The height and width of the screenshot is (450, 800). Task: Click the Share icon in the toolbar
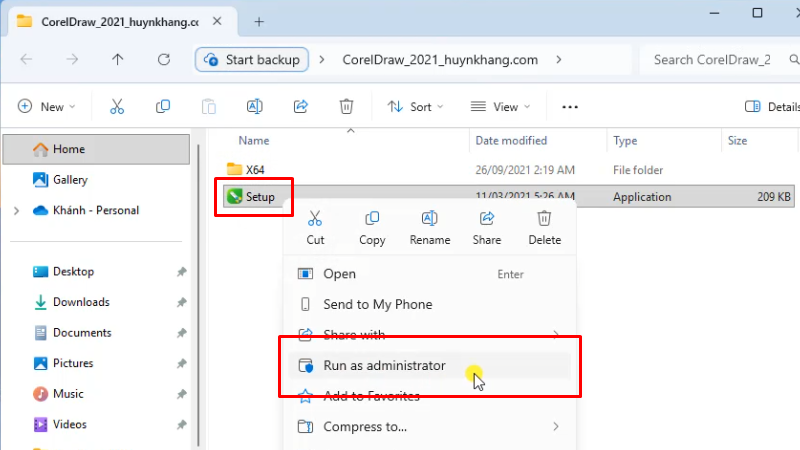click(301, 107)
